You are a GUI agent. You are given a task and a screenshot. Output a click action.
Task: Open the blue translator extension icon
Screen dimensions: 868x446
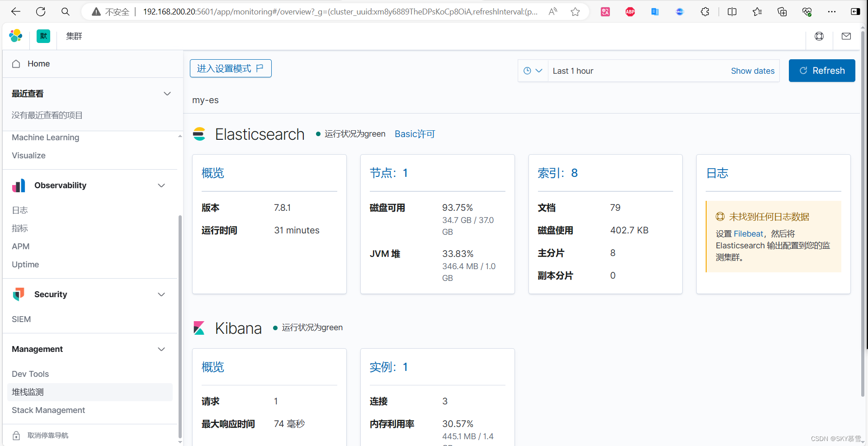(x=655, y=12)
